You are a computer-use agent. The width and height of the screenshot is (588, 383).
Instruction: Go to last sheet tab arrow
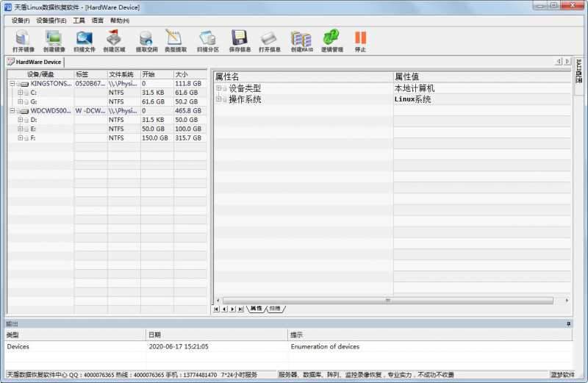pos(241,309)
